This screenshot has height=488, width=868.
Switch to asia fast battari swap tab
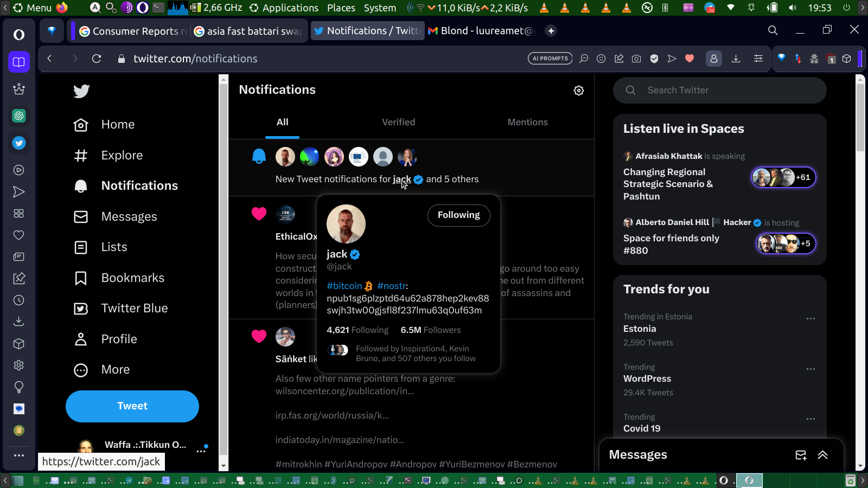(247, 31)
